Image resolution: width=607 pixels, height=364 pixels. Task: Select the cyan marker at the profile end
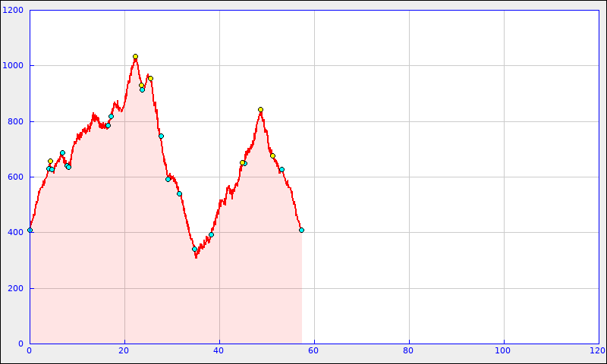[x=301, y=230]
